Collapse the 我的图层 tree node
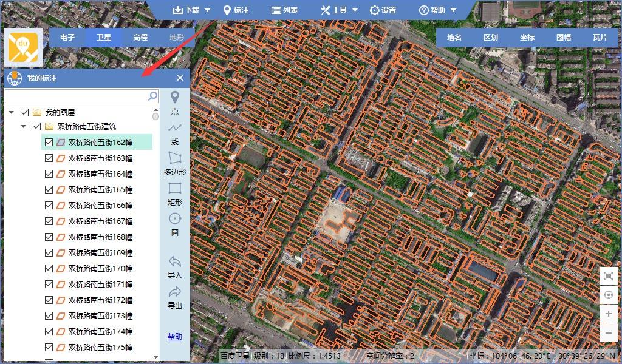This screenshot has width=622, height=364. coord(11,112)
